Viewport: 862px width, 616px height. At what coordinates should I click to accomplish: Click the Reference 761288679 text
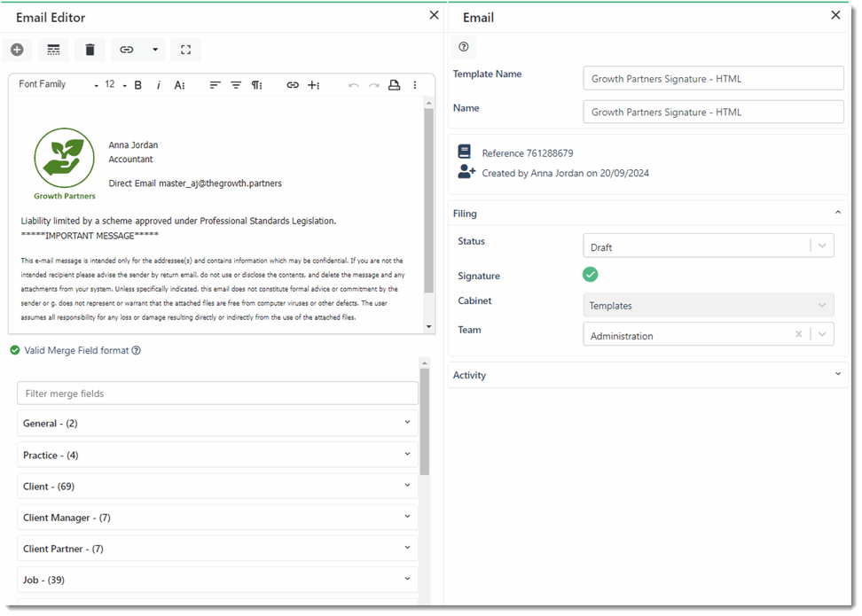point(527,153)
